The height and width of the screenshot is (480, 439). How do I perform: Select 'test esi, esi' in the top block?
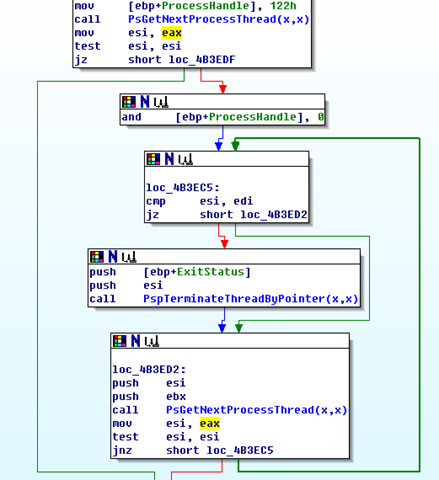pyautogui.click(x=128, y=46)
